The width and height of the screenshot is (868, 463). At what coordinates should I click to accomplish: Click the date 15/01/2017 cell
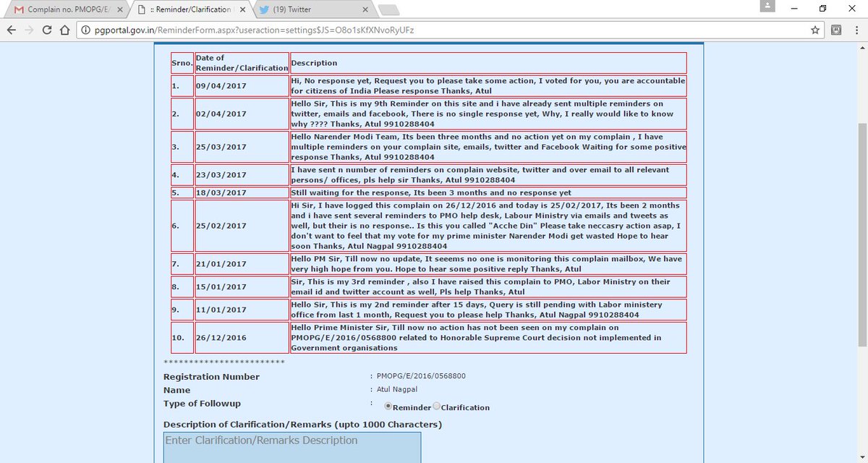point(242,286)
